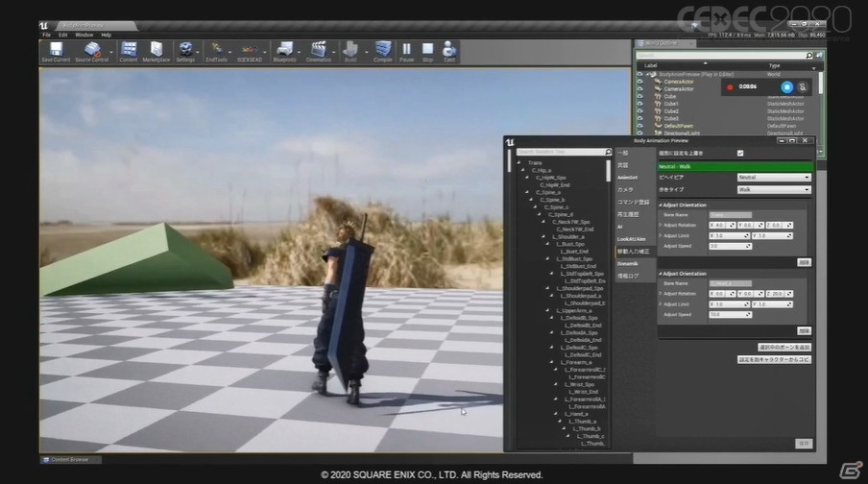Image resolution: width=868 pixels, height=484 pixels.
Task: Click the 保存 button at dialog bottom
Action: [804, 444]
